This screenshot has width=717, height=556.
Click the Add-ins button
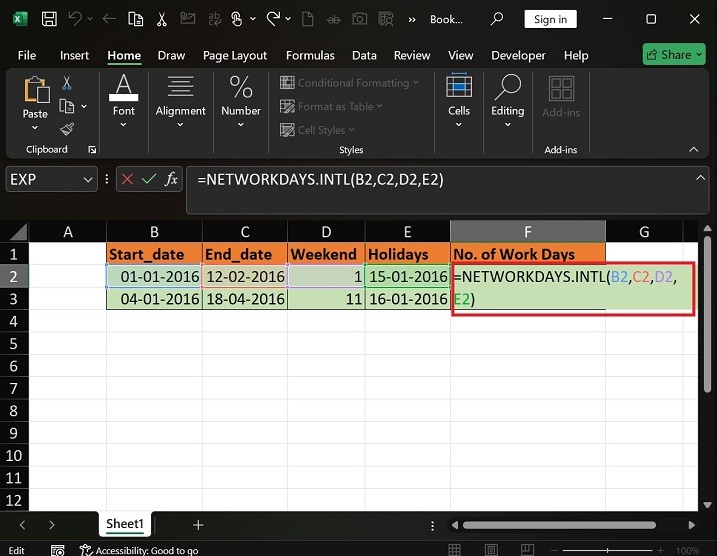(561, 98)
